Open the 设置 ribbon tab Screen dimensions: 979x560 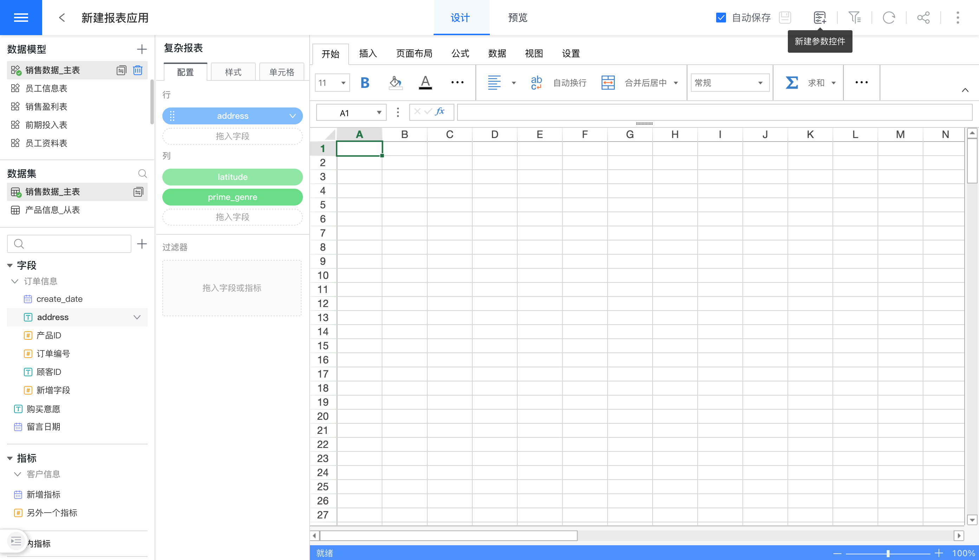(x=571, y=53)
